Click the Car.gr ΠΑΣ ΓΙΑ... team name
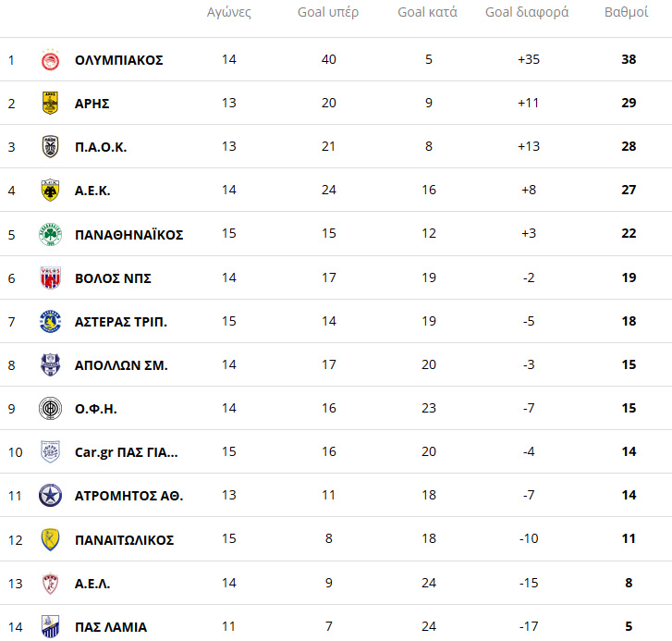This screenshot has width=672, height=641. click(126, 452)
